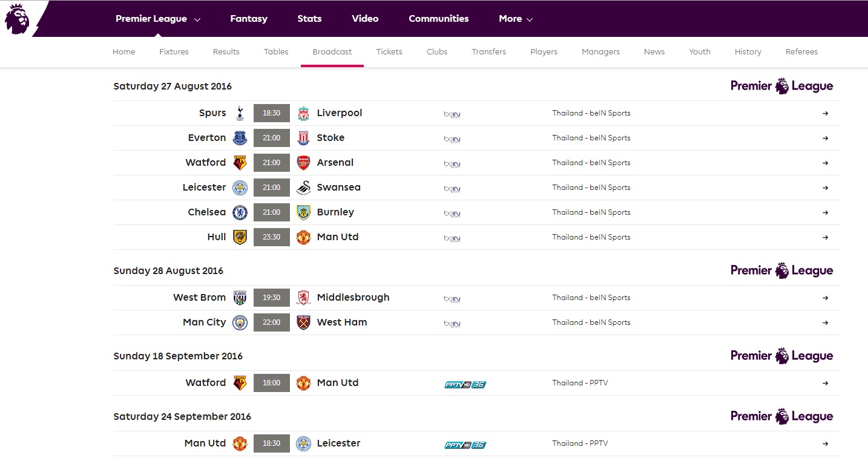868x461 pixels.
Task: Switch to the Tables tab
Action: (x=276, y=52)
